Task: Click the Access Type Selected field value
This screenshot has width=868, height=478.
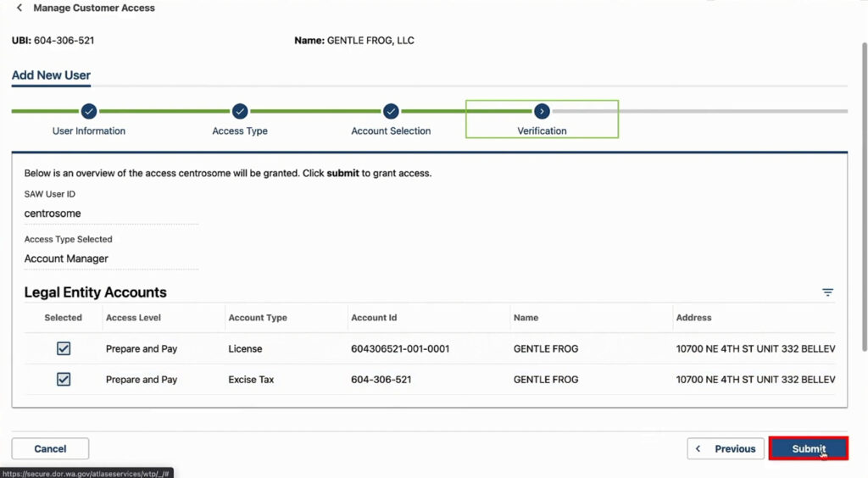Action: (x=66, y=258)
